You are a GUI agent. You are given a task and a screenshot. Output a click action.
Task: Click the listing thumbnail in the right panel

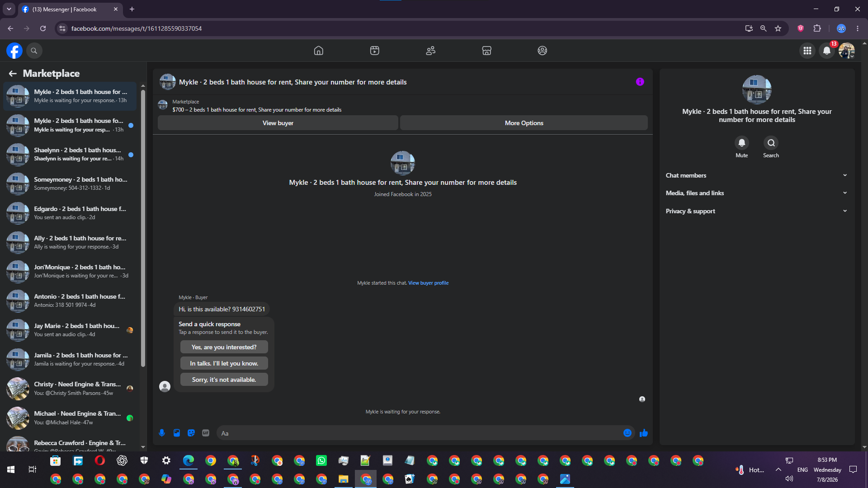757,89
